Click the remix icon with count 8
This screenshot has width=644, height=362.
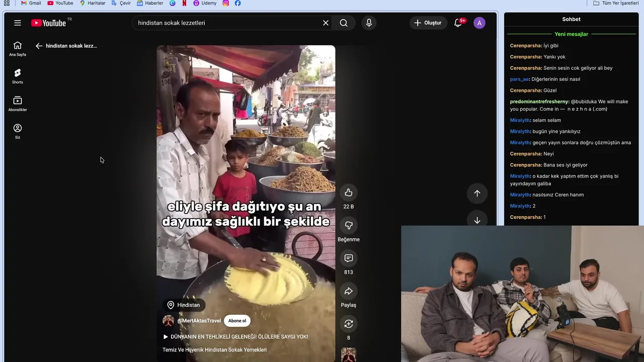tap(349, 324)
